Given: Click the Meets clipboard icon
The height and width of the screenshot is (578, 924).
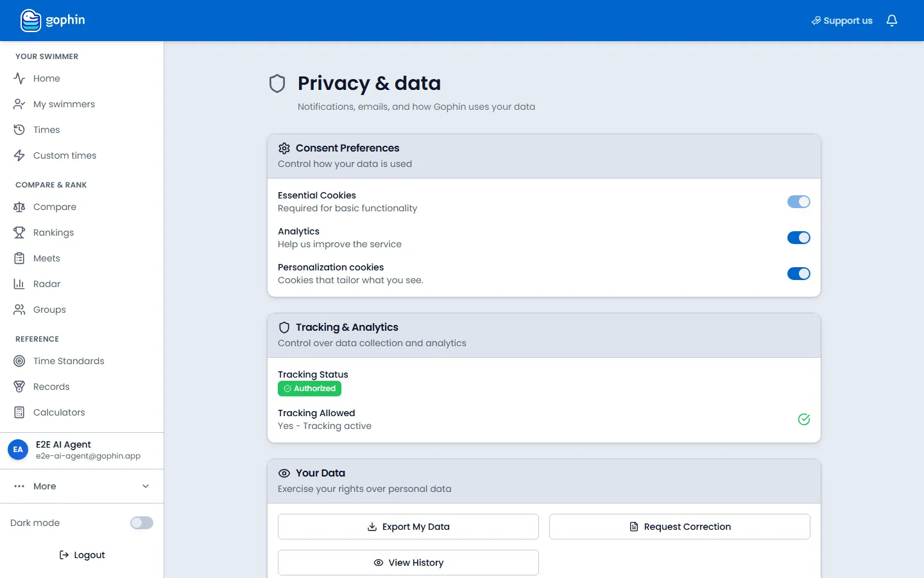Looking at the screenshot, I should (19, 258).
